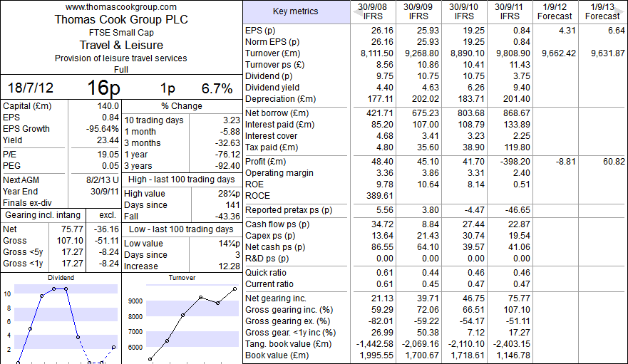Click the 'R&D ps (p)' row label

point(267,259)
